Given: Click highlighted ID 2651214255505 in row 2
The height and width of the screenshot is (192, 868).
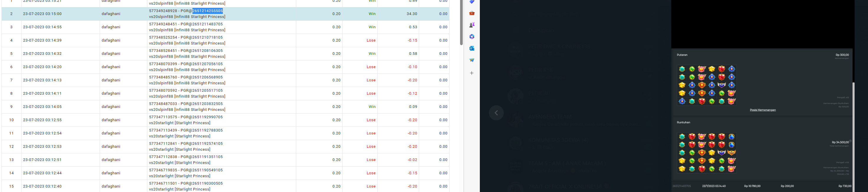Looking at the screenshot, I should pyautogui.click(x=207, y=11).
